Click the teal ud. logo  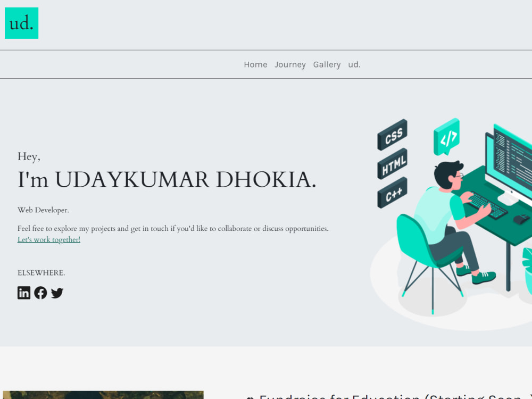click(21, 23)
